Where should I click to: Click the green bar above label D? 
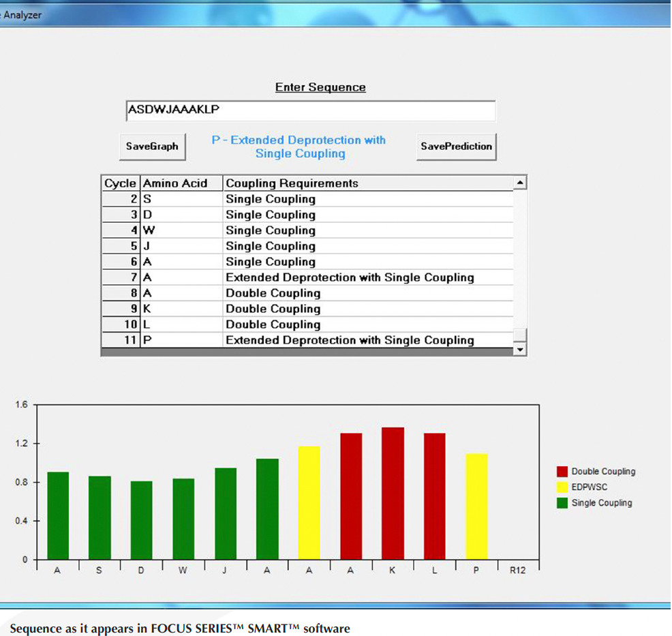tap(141, 520)
